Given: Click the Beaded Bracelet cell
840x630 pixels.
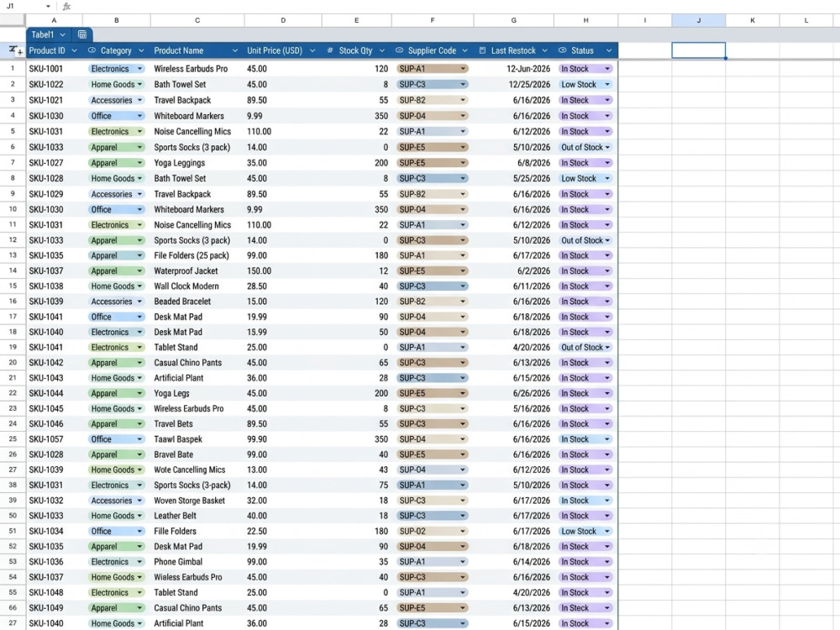Looking at the screenshot, I should click(x=197, y=302).
